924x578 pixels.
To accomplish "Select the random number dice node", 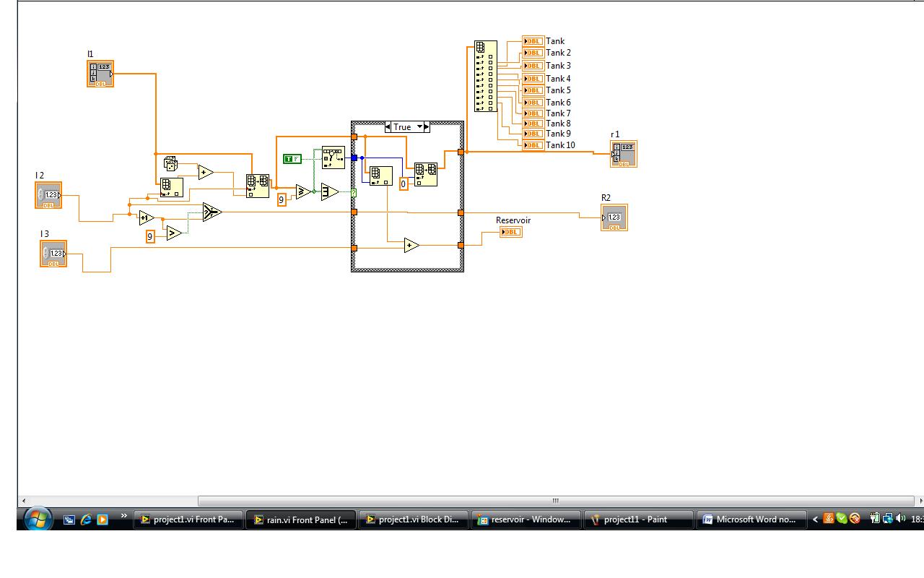I will click(x=170, y=164).
